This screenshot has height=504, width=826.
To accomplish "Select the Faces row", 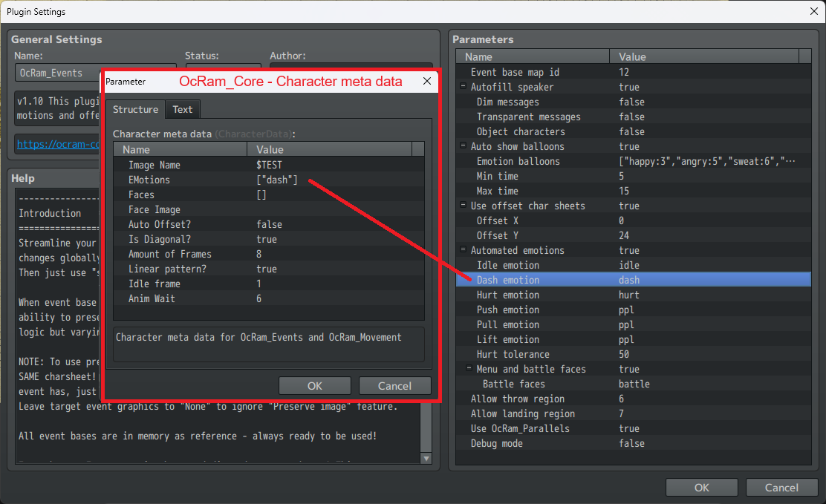I will point(269,194).
